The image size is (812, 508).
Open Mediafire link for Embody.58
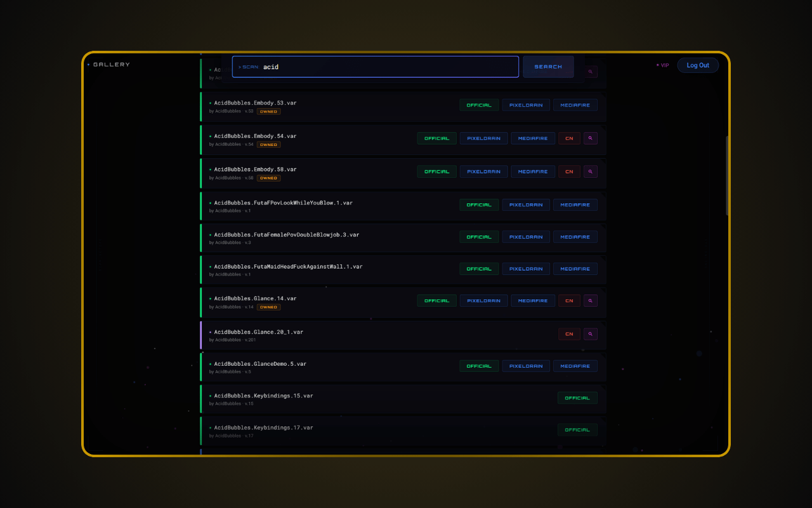pyautogui.click(x=533, y=171)
